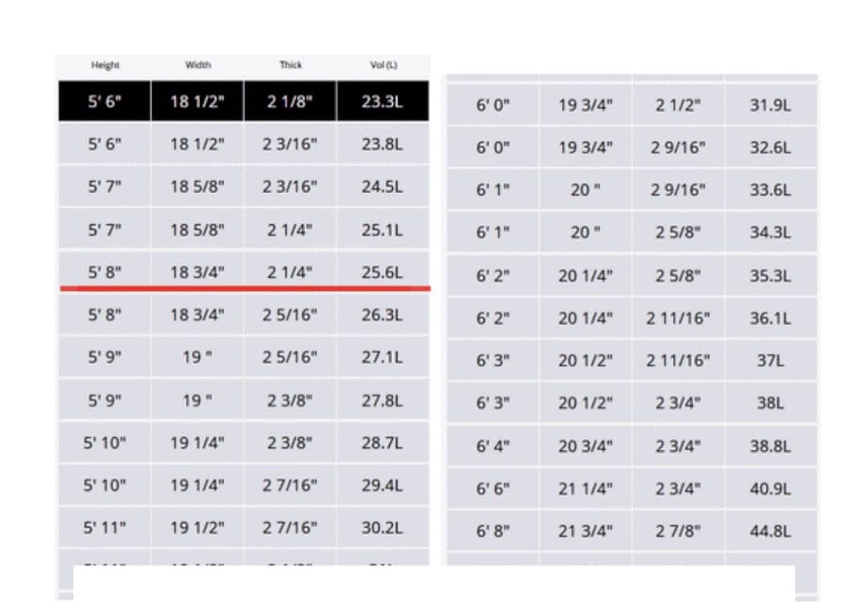Click the 30.2L volume cell

click(x=383, y=528)
